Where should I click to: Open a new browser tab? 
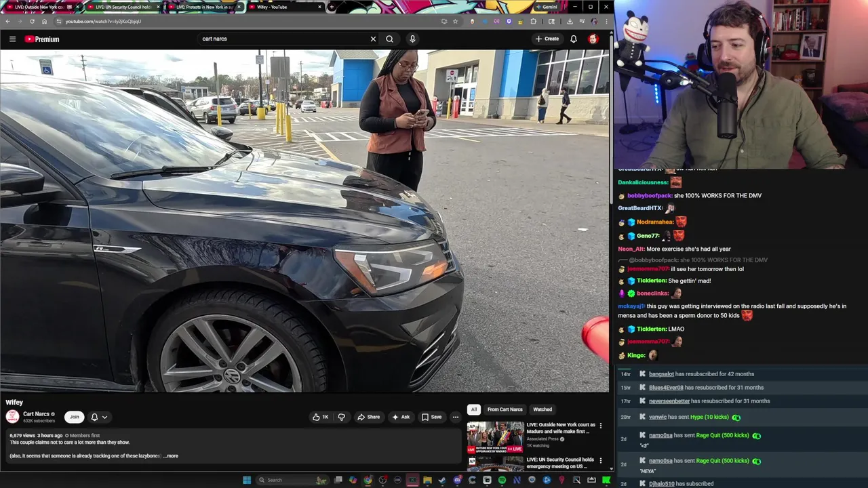(x=331, y=7)
